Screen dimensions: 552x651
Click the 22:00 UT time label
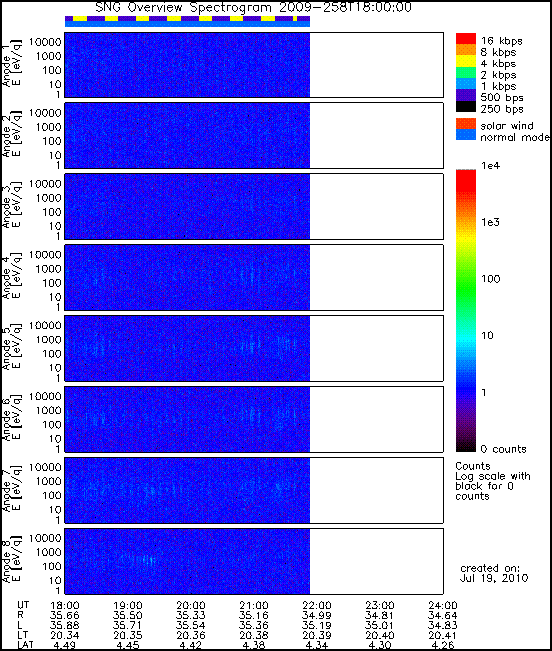click(x=317, y=606)
